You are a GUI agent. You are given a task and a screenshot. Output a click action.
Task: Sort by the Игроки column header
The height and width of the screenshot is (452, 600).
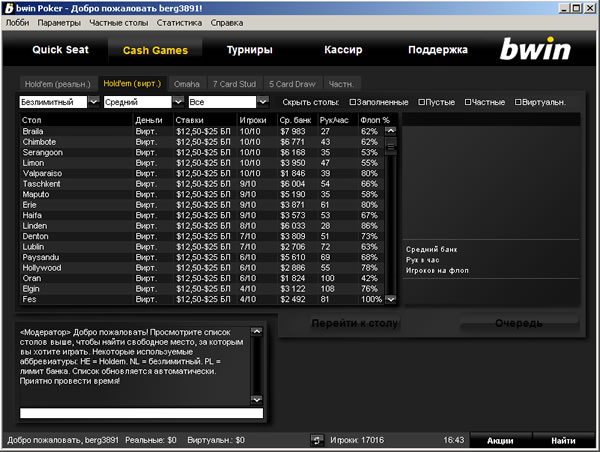tap(257, 120)
